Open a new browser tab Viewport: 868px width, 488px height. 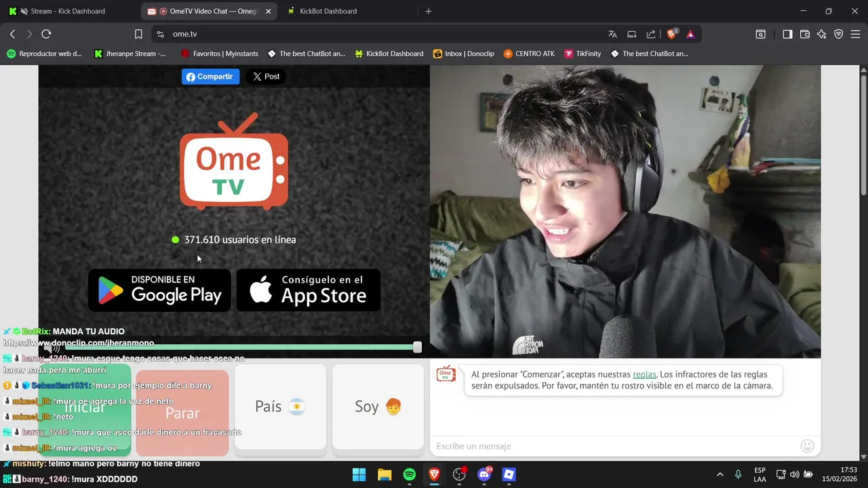tap(428, 11)
